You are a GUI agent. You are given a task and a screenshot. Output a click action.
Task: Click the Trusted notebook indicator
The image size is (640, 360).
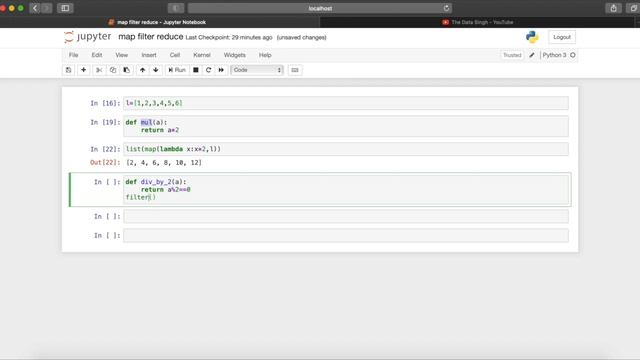[512, 55]
